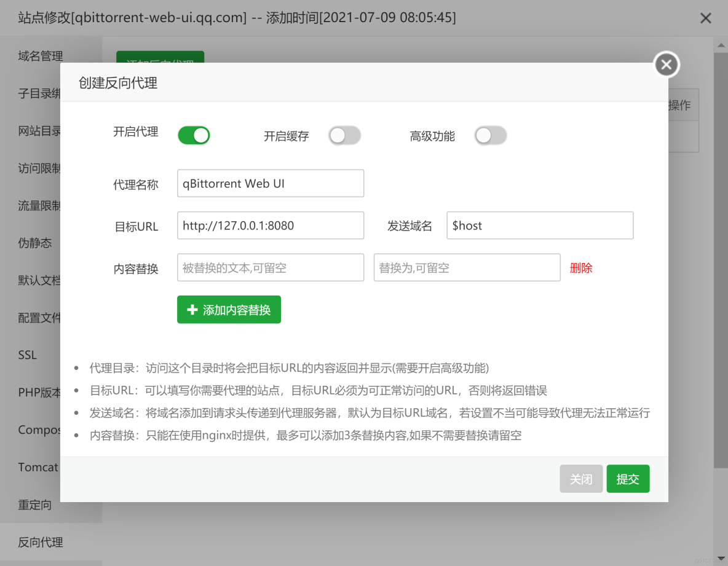This screenshot has width=728, height=566.
Task: Close the 站点修改 window with the X
Action: (x=705, y=18)
